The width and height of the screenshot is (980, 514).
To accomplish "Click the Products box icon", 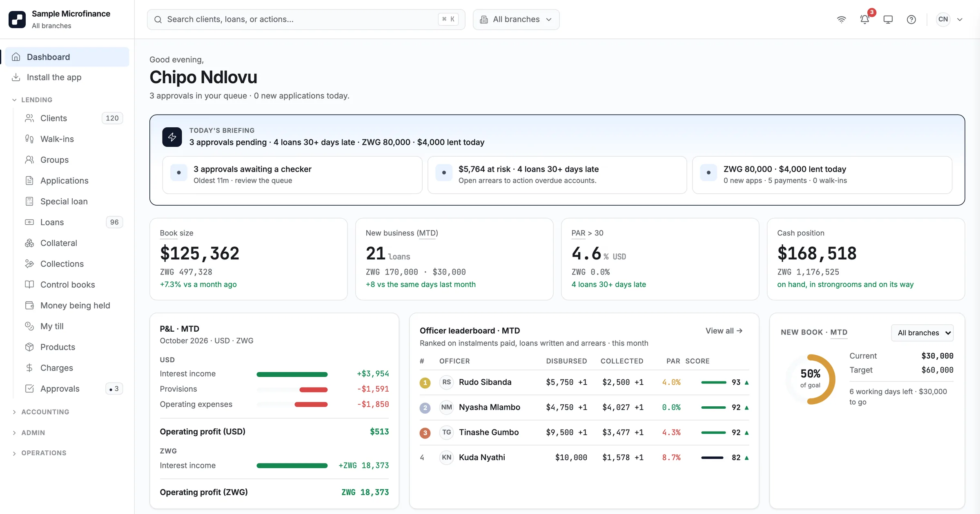I will click(x=29, y=347).
